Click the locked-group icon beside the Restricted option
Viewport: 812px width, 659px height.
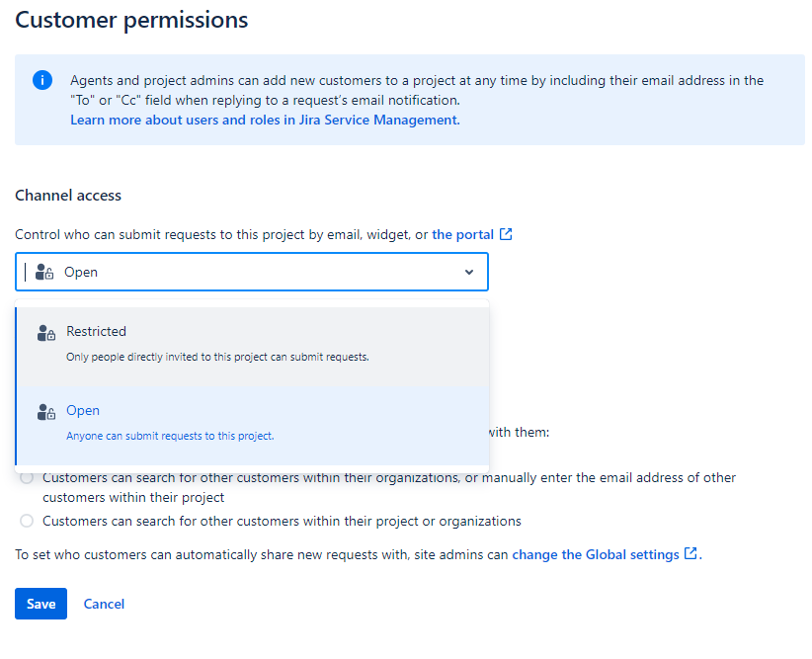45,332
